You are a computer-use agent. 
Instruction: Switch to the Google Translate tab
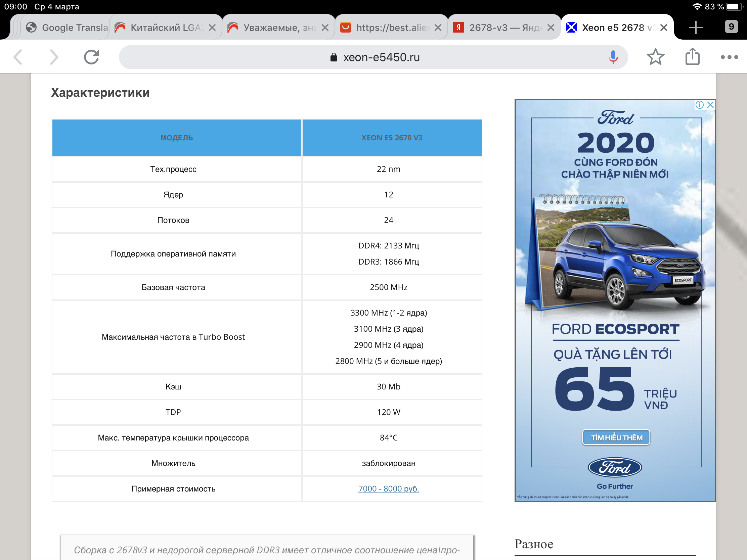click(68, 27)
